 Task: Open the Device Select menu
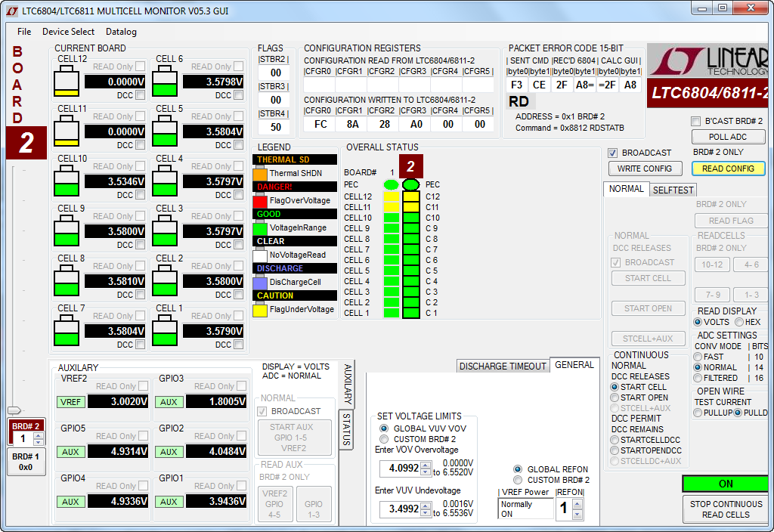pyautogui.click(x=68, y=32)
